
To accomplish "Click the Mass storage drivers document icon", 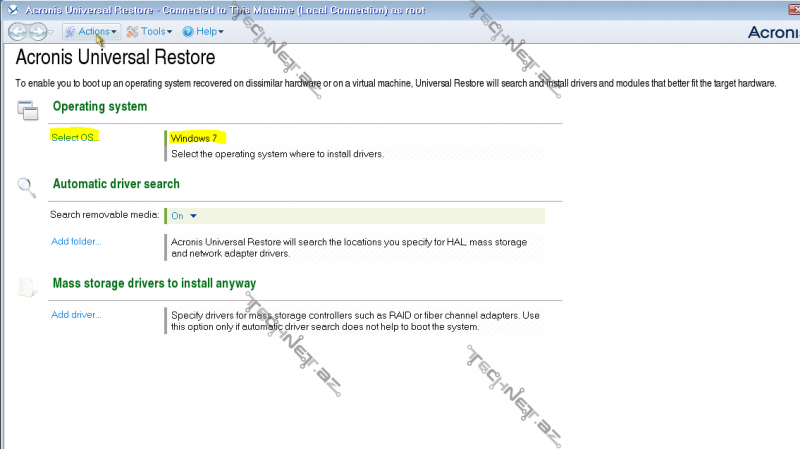I will point(28,286).
